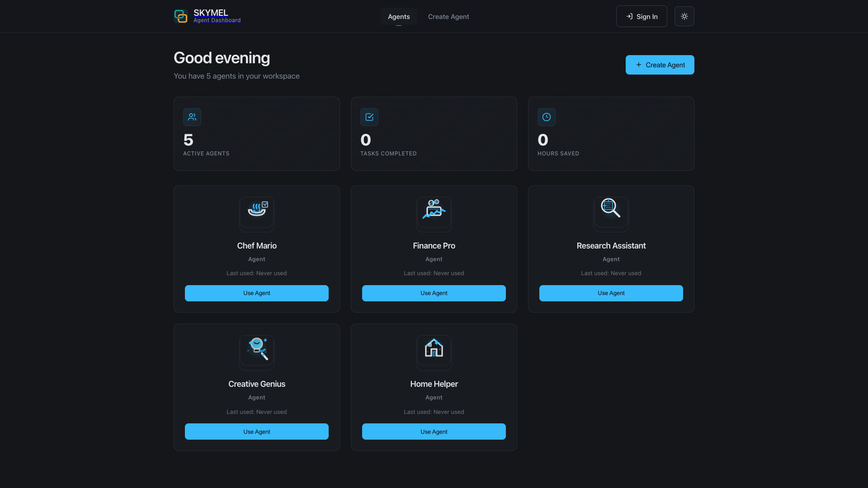The width and height of the screenshot is (868, 488).
Task: Click the blue Create Agent button
Action: (660, 65)
